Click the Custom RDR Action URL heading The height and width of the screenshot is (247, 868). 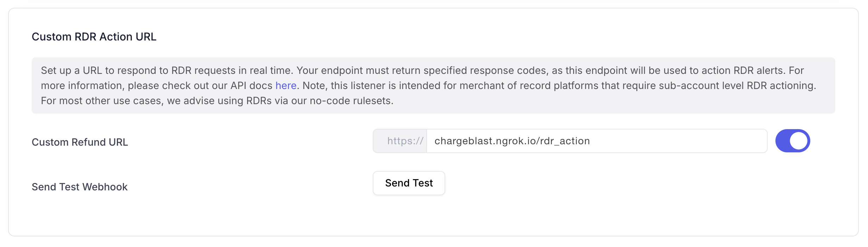point(94,37)
